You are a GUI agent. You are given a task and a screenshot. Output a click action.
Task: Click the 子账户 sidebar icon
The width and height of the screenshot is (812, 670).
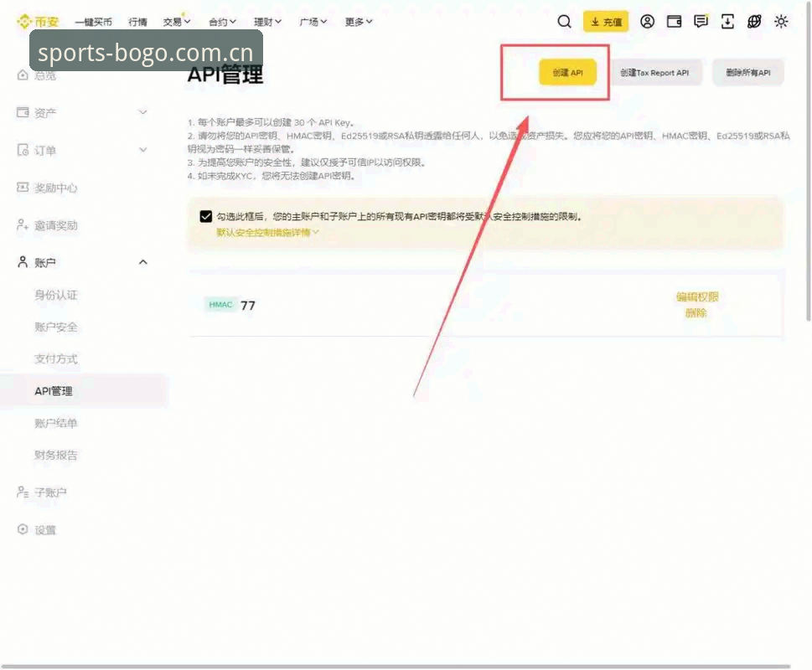23,492
